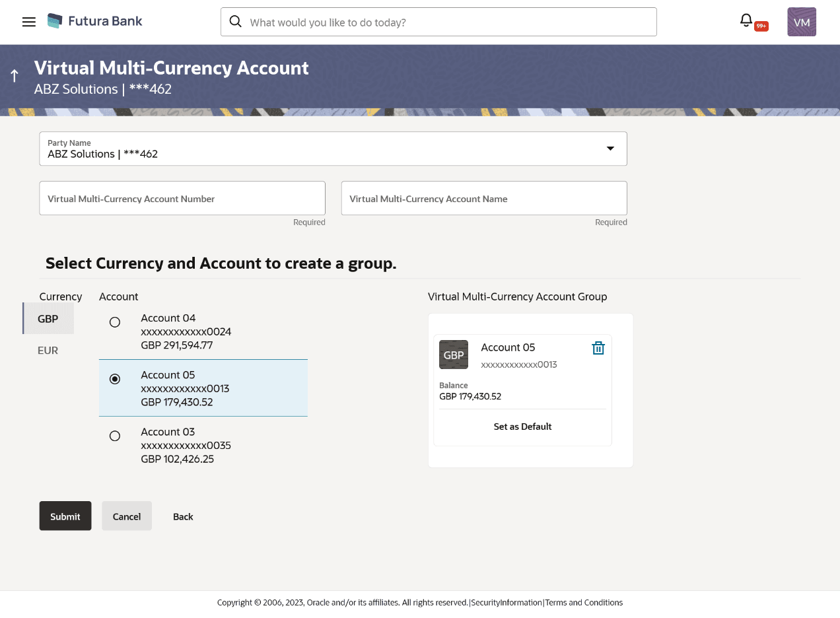Screen dimensions: 840x618
Task: Click the search magnifier icon
Action: point(236,22)
